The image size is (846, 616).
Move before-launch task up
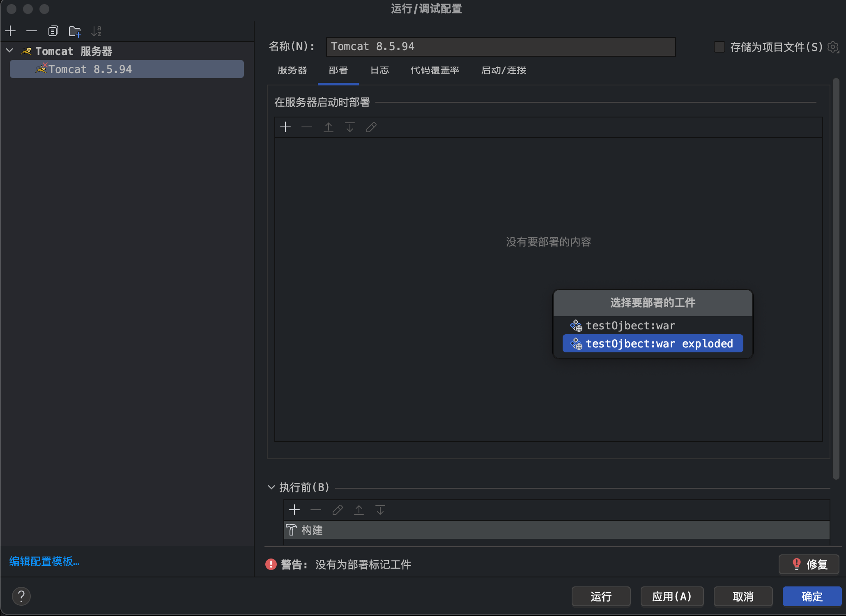(359, 510)
